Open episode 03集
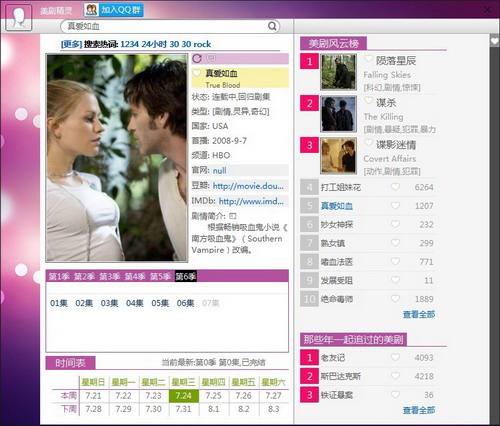Viewport: 500px width, 426px height. pyautogui.click(x=109, y=303)
